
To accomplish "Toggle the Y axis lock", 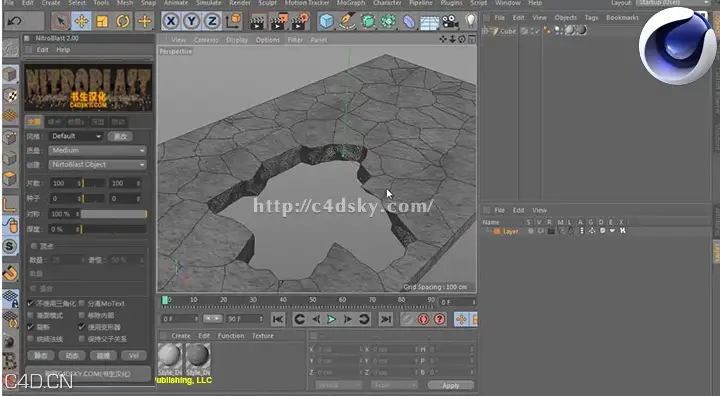I will tap(191, 21).
